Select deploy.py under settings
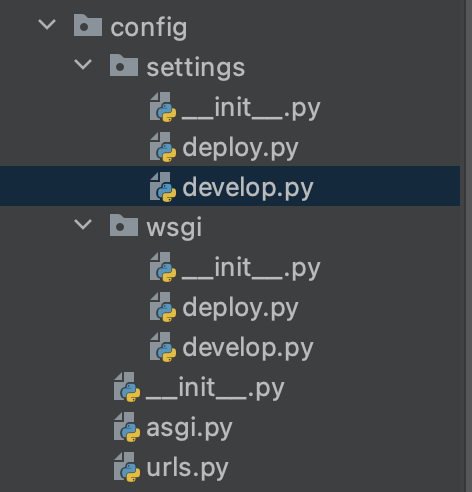472x492 pixels. coord(240,148)
